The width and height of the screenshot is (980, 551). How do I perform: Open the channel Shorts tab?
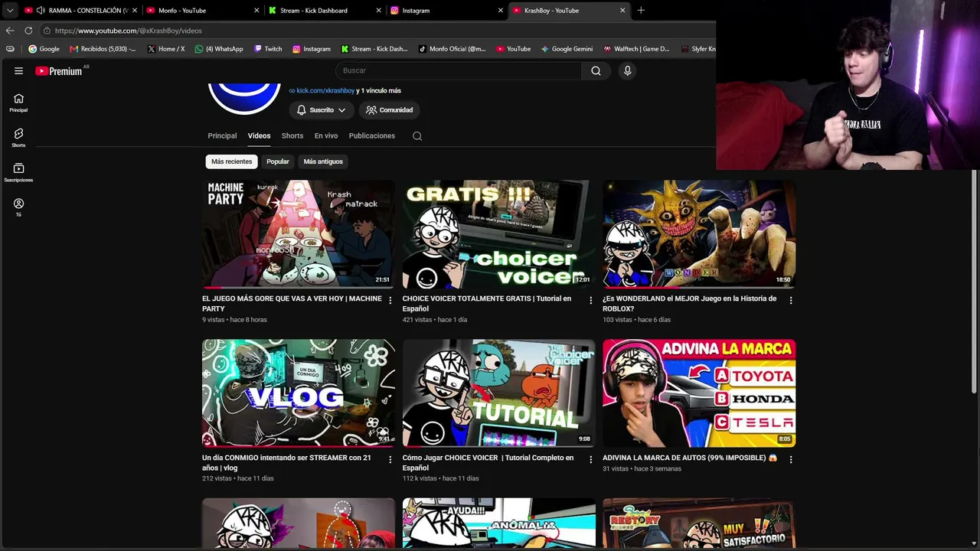292,136
